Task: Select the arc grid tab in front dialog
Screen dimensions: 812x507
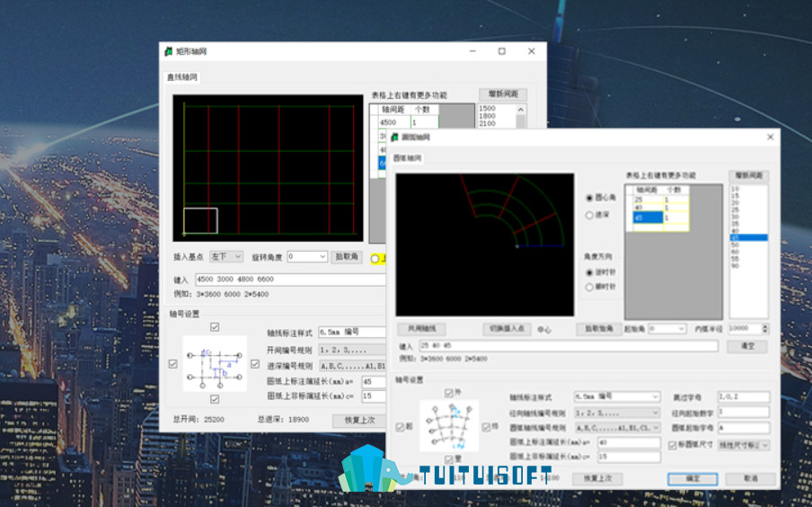Action: coord(408,158)
